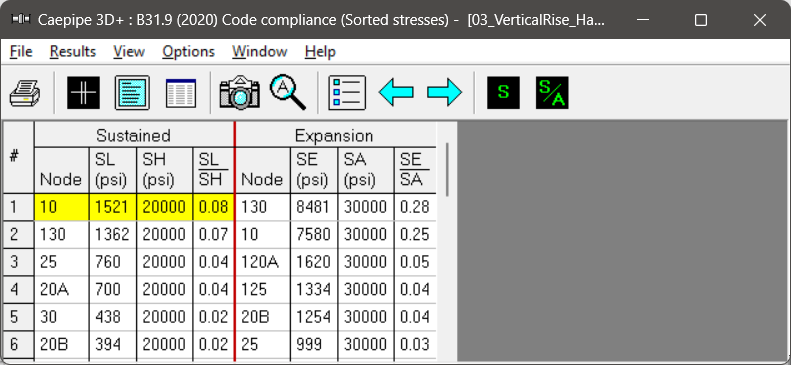Select row number 5 header
Screen dimensions: 791x365
(x=18, y=317)
